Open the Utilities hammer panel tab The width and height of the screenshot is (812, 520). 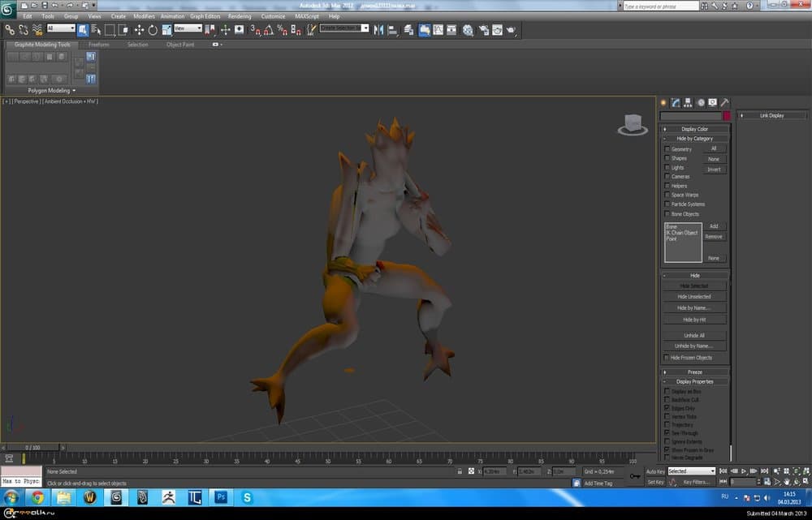pyautogui.click(x=724, y=103)
